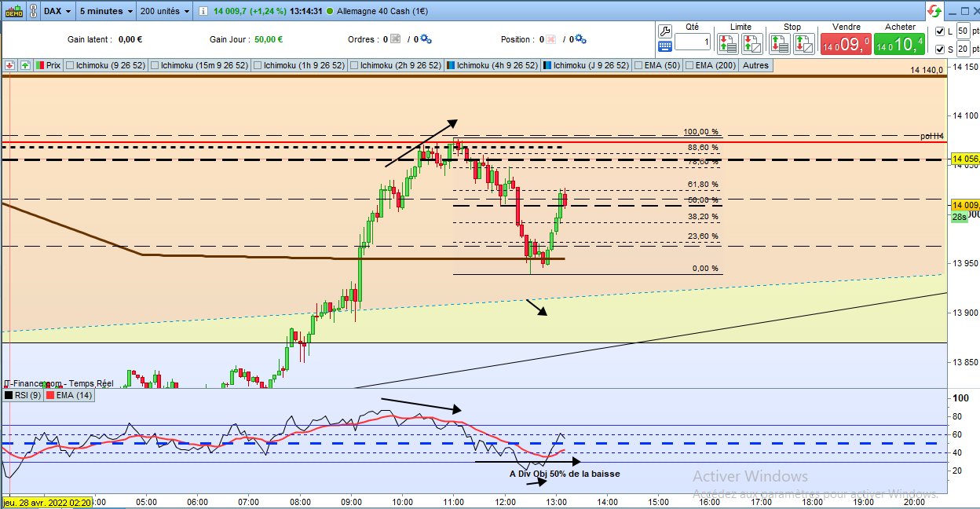
Task: Toggle the Ichimoku (2h 9 26 52) checkbox
Action: click(353, 65)
